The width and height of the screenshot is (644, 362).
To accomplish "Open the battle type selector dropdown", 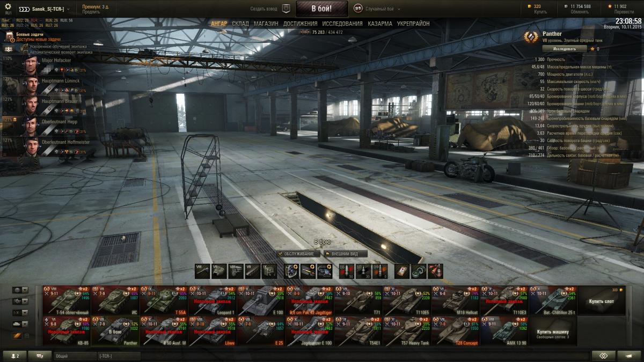I will click(x=399, y=9).
